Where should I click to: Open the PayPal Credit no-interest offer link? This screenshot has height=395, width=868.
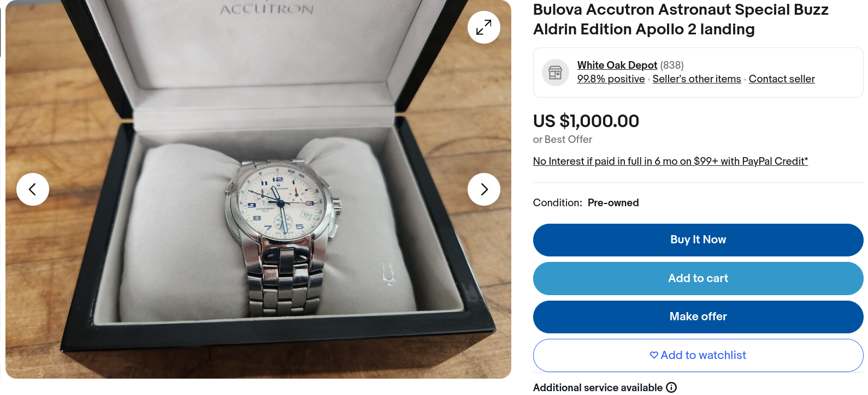coord(670,161)
